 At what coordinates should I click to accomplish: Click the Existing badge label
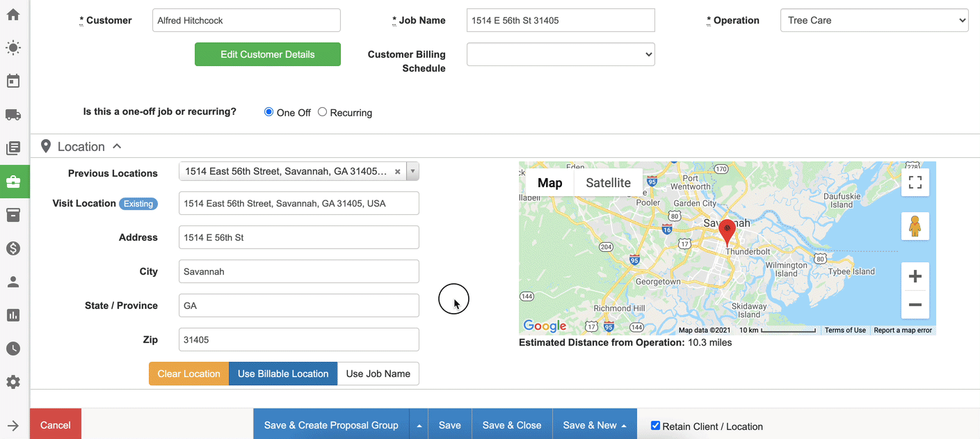(x=138, y=204)
